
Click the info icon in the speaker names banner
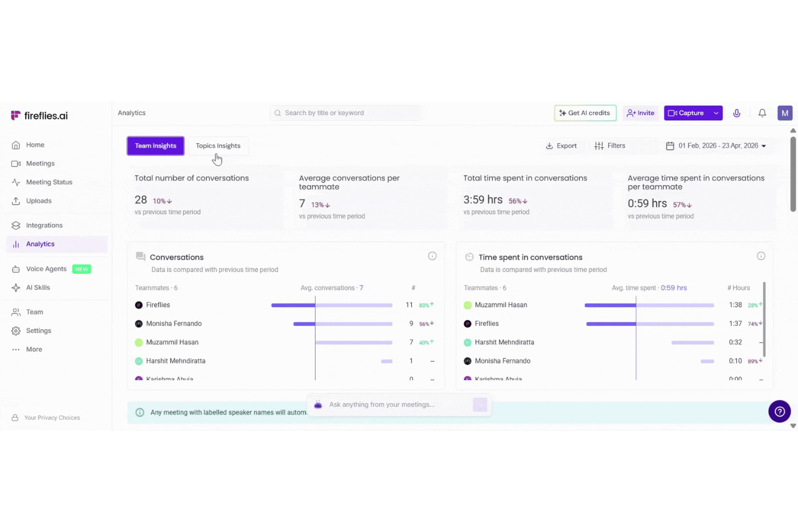coord(140,412)
